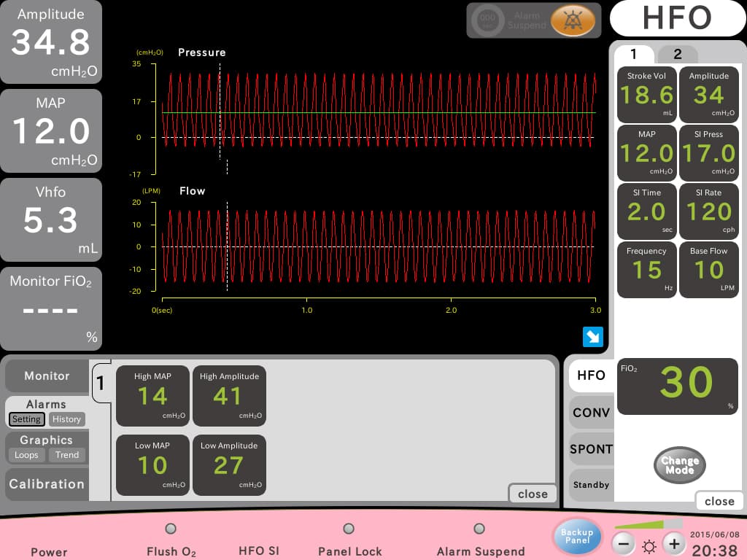747x560 pixels.
Task: Click the Flow waveform title
Action: (x=192, y=191)
